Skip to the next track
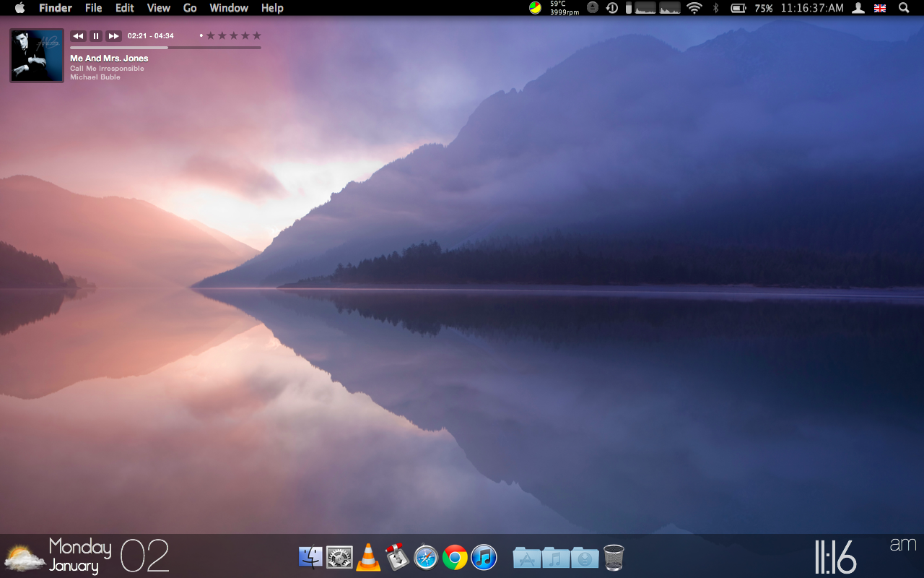924x578 pixels. click(114, 36)
